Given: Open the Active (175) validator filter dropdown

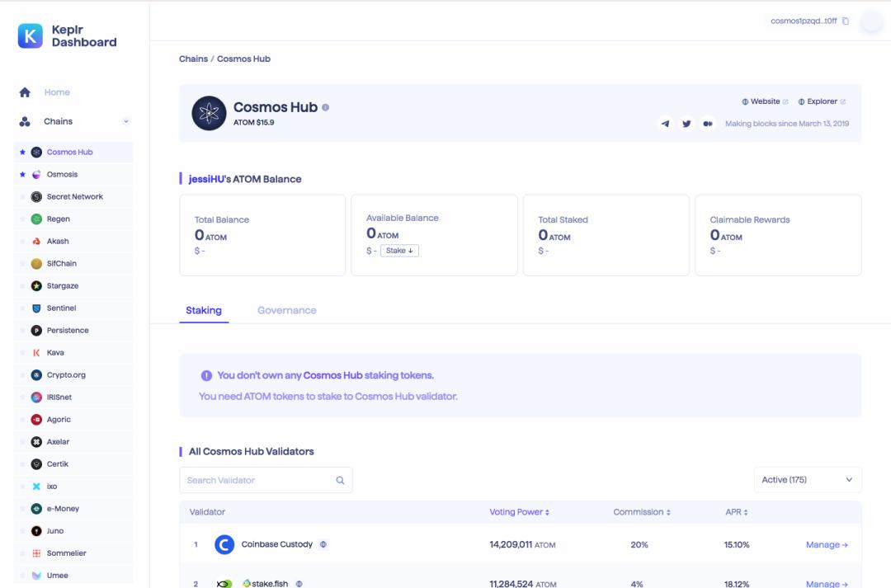Looking at the screenshot, I should [807, 480].
